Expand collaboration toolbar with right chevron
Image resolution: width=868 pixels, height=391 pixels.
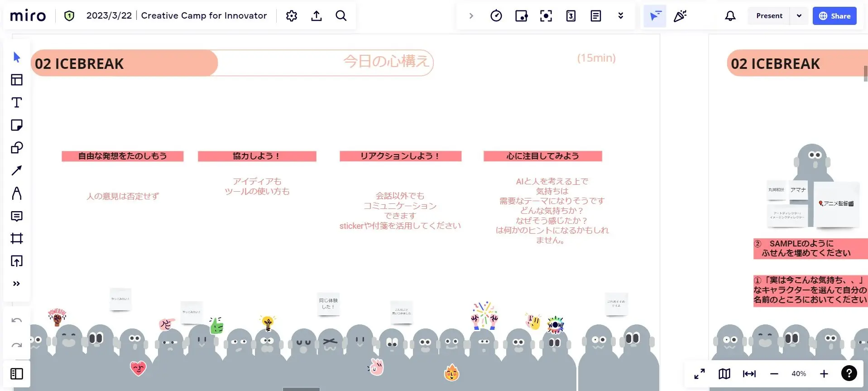tap(471, 16)
